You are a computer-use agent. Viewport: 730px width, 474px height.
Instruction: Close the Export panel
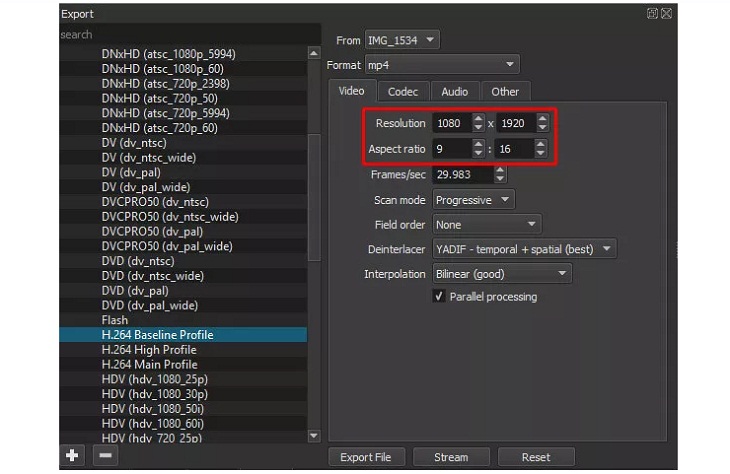[x=667, y=14]
